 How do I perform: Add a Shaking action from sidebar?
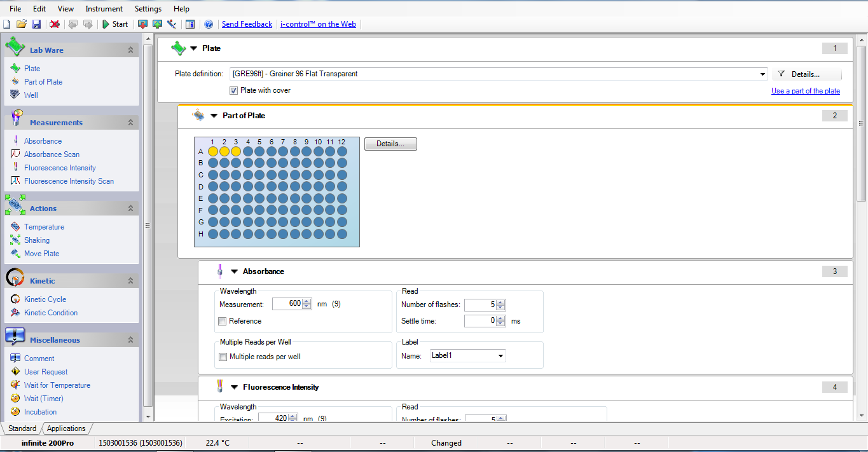(37, 240)
